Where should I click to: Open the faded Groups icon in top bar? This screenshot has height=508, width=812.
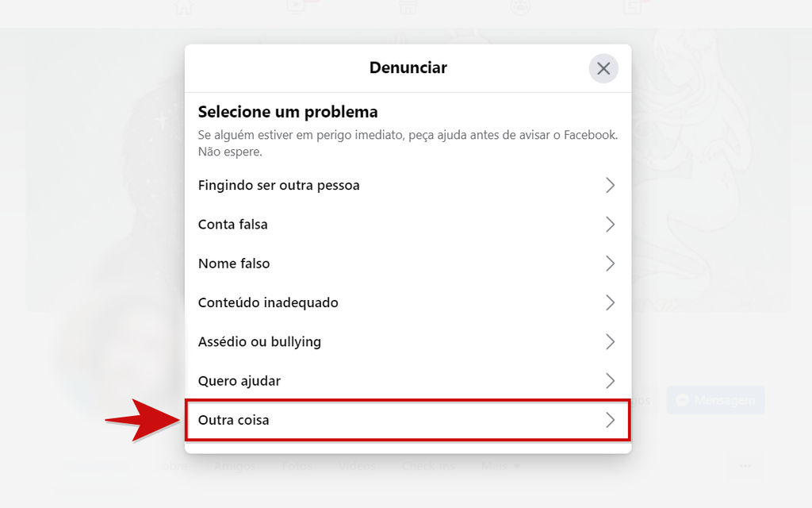tap(519, 6)
